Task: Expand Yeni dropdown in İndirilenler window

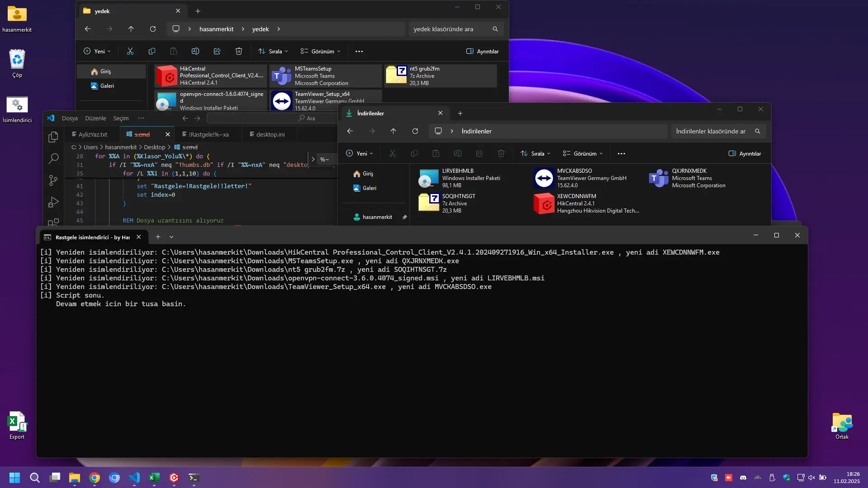Action: pyautogui.click(x=360, y=154)
